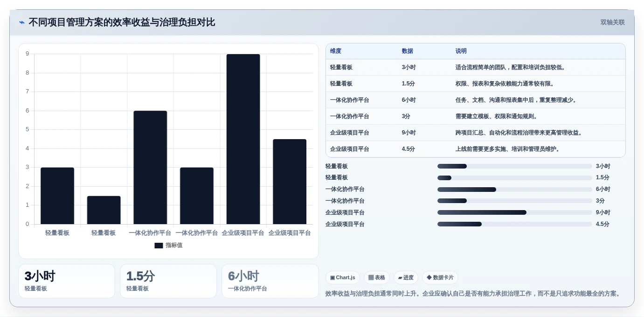Click the 进度 chip
The width and height of the screenshot is (644, 317).
tap(406, 278)
